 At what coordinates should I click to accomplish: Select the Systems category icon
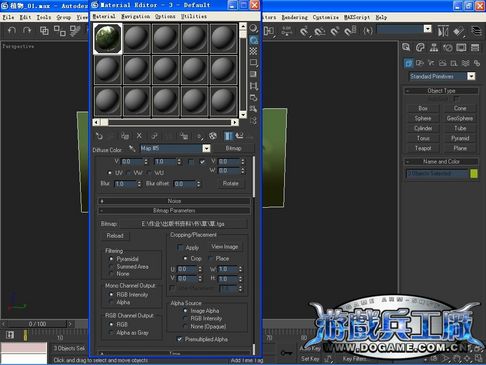(477, 63)
